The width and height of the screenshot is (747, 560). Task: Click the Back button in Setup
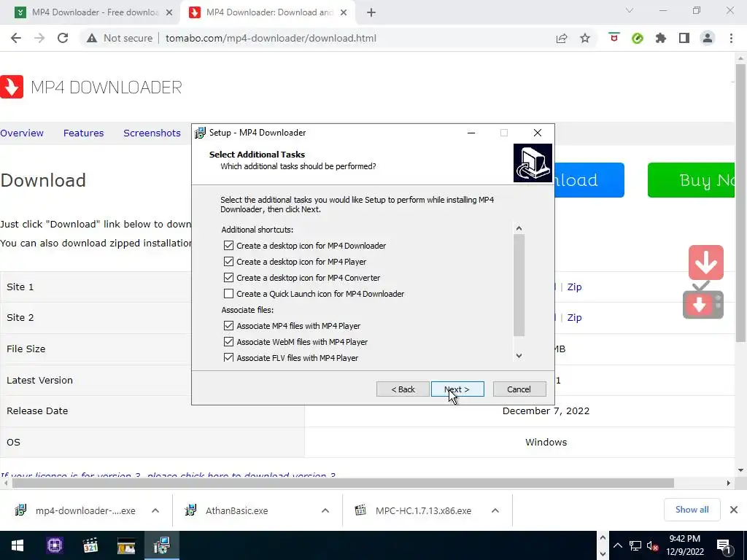[x=403, y=389]
